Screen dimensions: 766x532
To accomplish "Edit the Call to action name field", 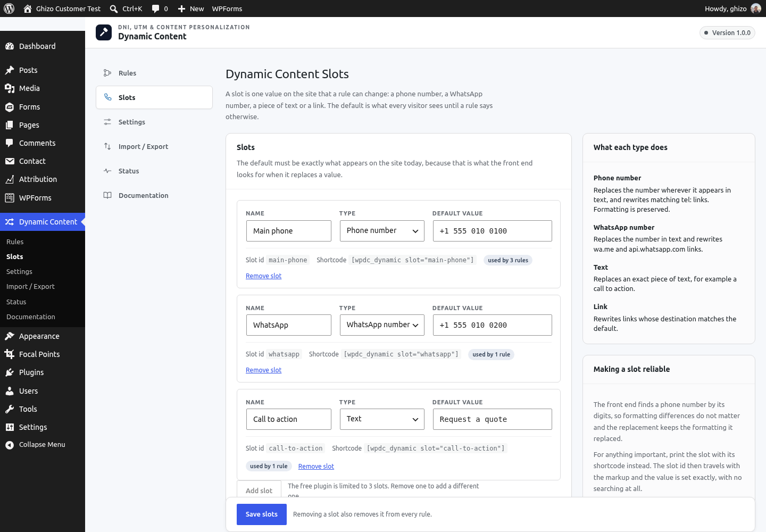I will (x=289, y=419).
